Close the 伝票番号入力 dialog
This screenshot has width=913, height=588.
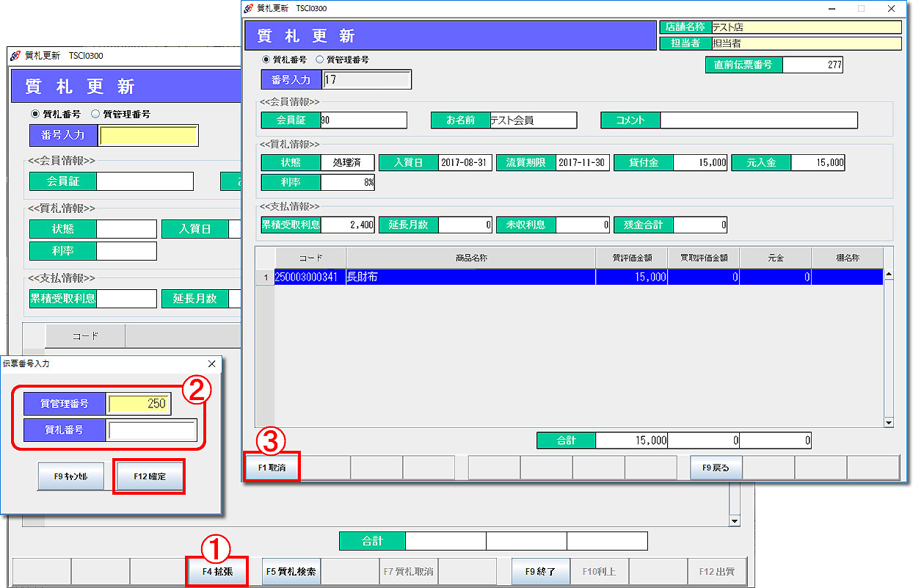tap(212, 363)
